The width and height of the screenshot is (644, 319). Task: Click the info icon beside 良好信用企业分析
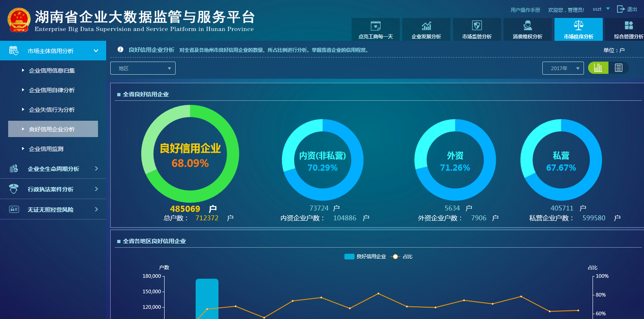pos(120,50)
